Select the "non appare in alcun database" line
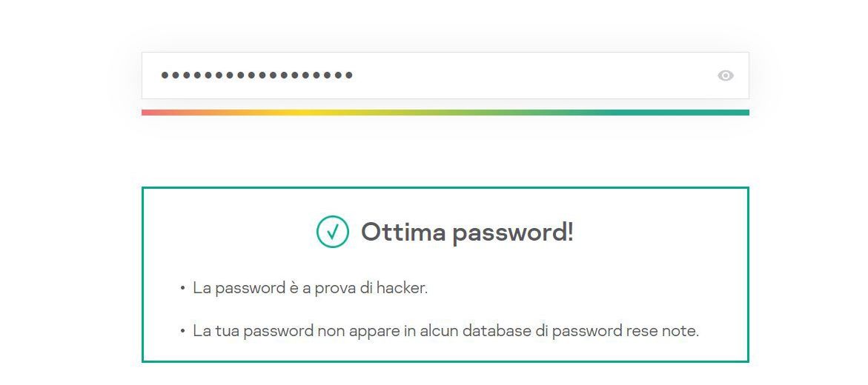This screenshot has width=868, height=385. pos(445,331)
